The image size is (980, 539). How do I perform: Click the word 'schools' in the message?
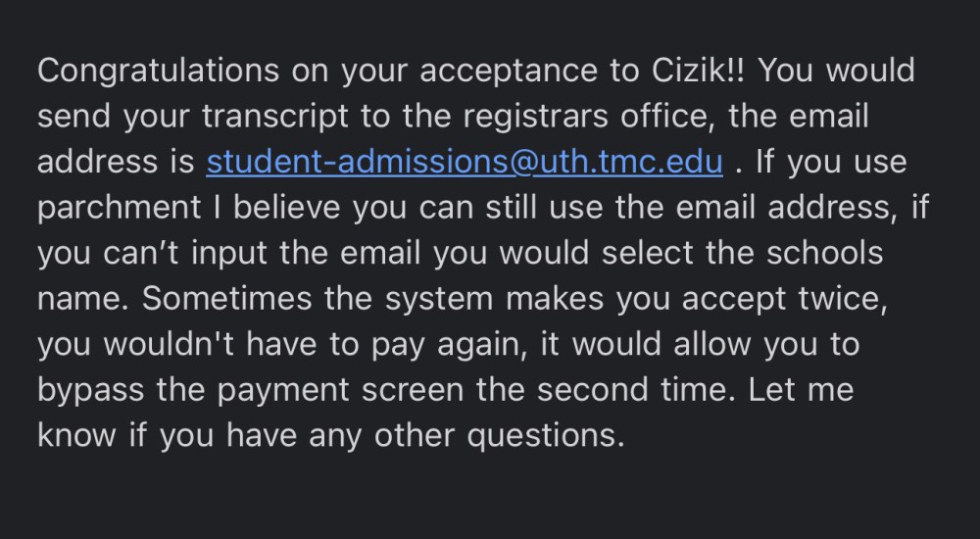coord(825,253)
